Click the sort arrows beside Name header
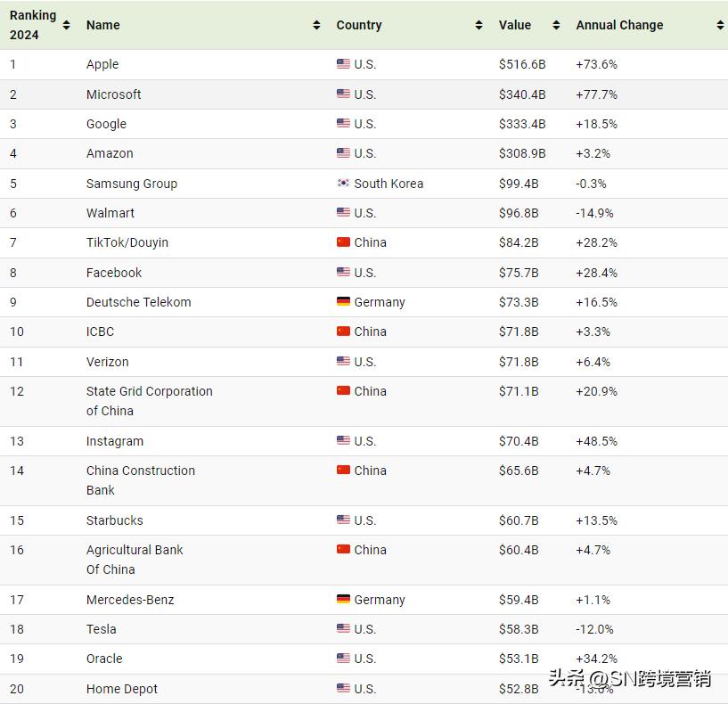The width and height of the screenshot is (728, 704). coord(316,25)
